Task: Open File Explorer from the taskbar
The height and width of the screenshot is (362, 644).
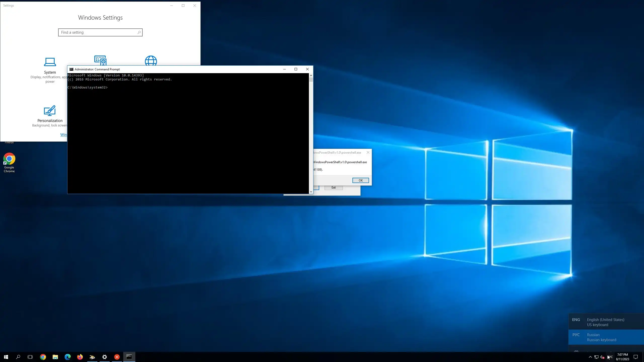Action: click(55, 357)
